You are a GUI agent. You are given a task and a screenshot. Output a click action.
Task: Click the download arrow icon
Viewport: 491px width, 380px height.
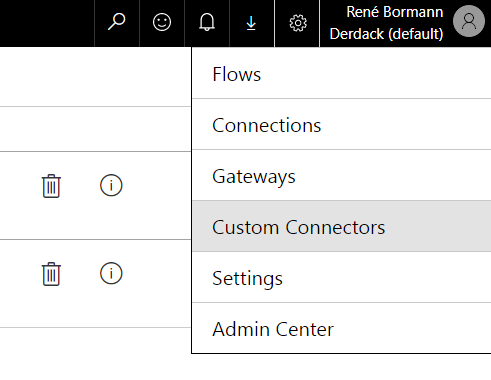click(x=251, y=23)
